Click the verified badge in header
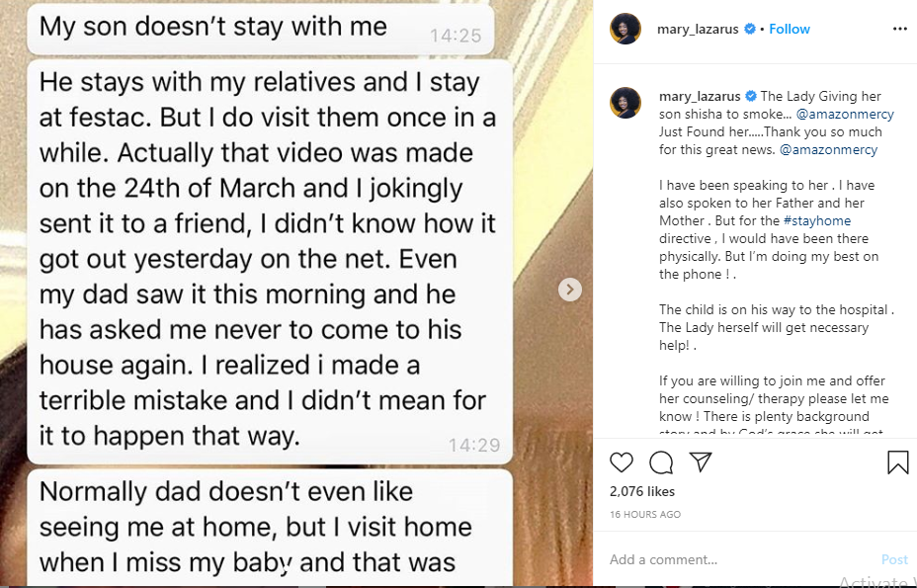This screenshot has width=917, height=588. pyautogui.click(x=750, y=29)
